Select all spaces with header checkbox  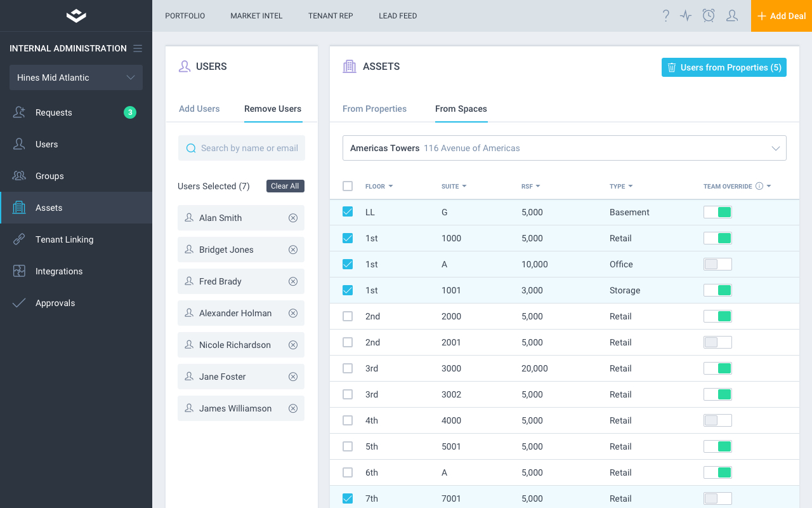pos(348,186)
